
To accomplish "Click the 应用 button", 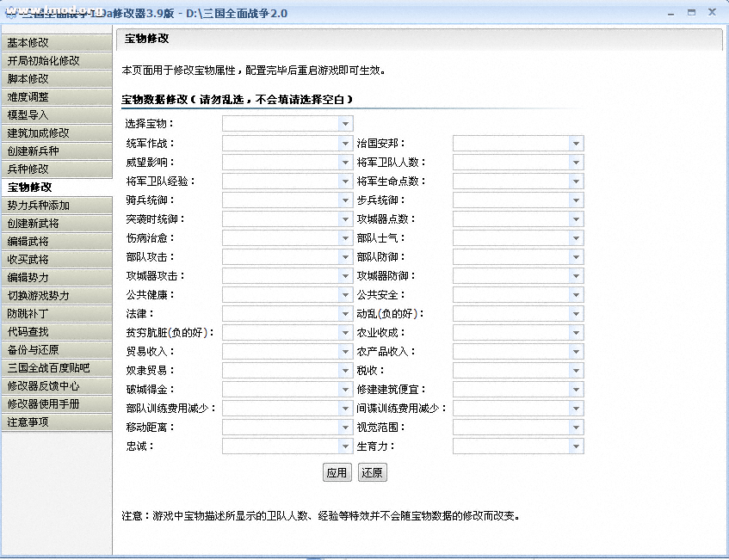I will tap(337, 472).
